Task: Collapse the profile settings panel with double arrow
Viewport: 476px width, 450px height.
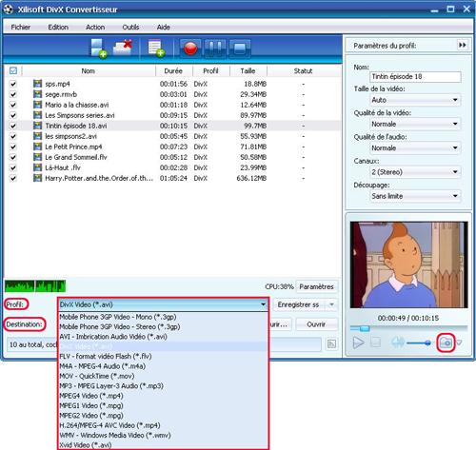Action: point(462,45)
